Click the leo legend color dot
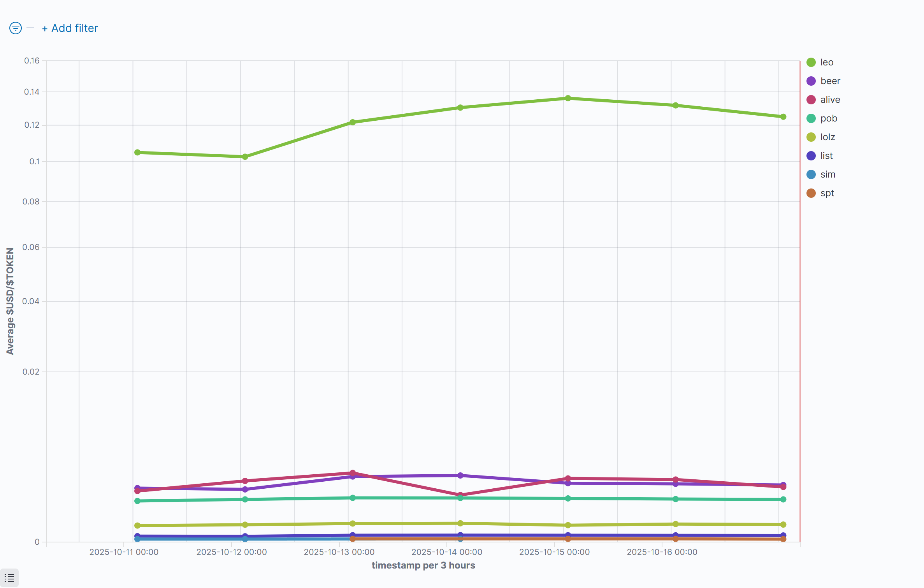The width and height of the screenshot is (924, 588). 811,62
